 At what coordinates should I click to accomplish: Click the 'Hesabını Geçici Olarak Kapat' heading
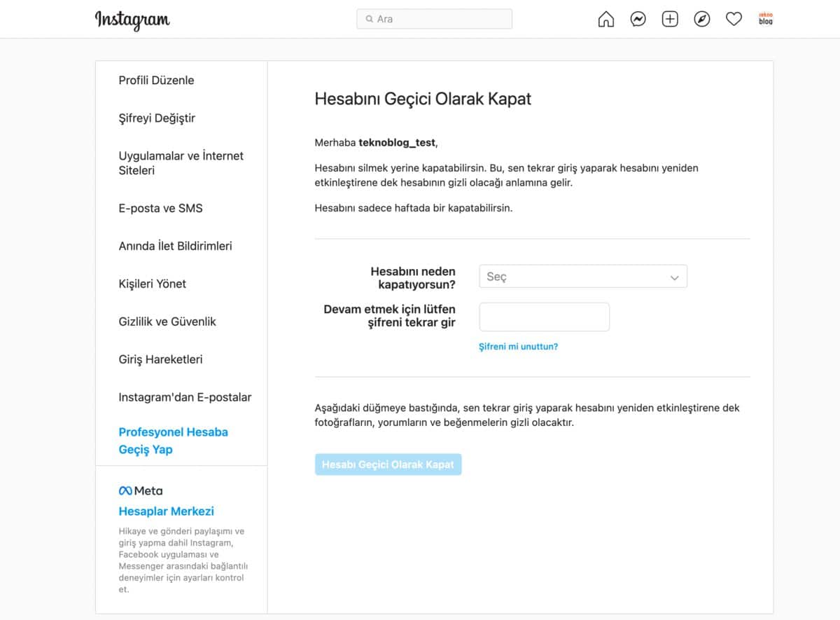pyautogui.click(x=423, y=99)
